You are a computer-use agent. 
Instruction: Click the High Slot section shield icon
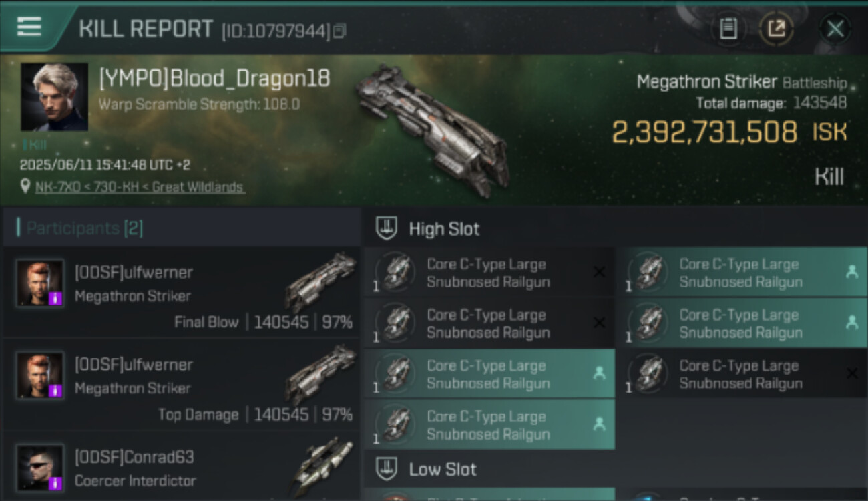click(387, 228)
